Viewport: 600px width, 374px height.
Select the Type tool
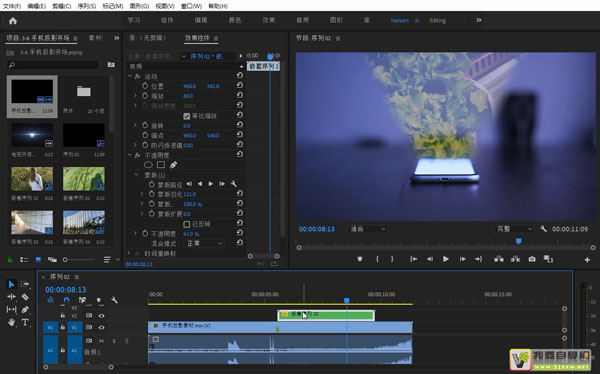coord(25,322)
